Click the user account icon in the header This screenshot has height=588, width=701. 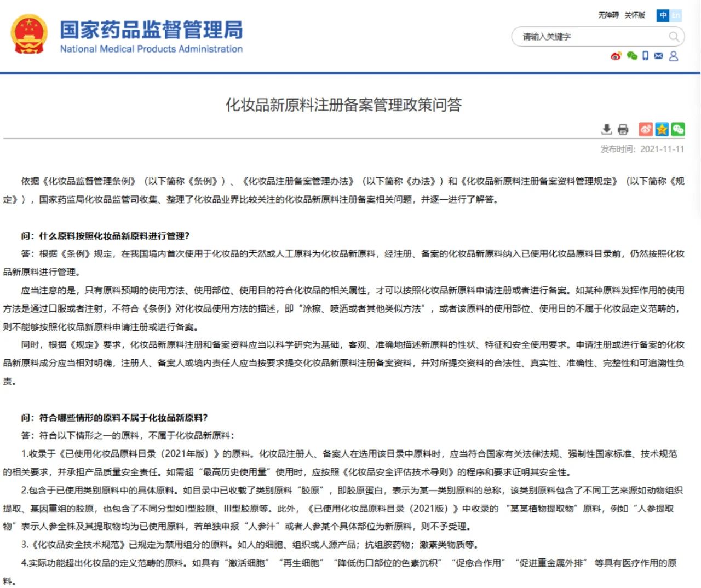674,56
